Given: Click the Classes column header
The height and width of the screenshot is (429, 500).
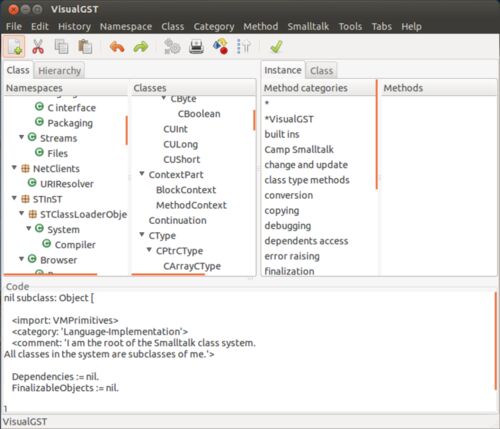Looking at the screenshot, I should pos(193,88).
